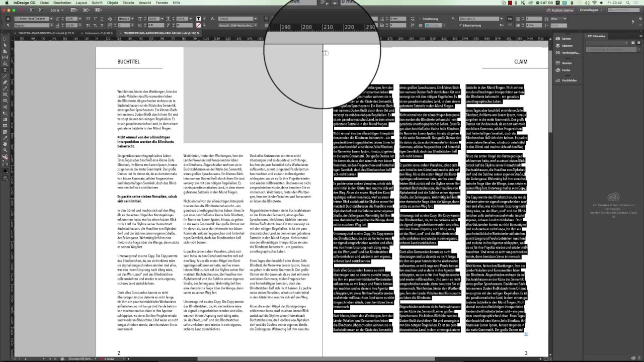This screenshot has width=644, height=362.
Task: Click the Adobe Stock search field
Action: click(624, 10)
